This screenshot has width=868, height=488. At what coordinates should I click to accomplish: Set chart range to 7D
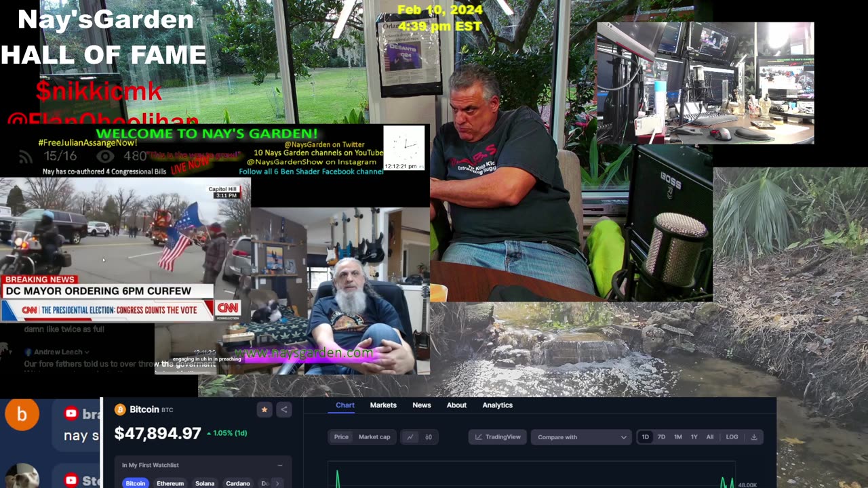pos(661,437)
